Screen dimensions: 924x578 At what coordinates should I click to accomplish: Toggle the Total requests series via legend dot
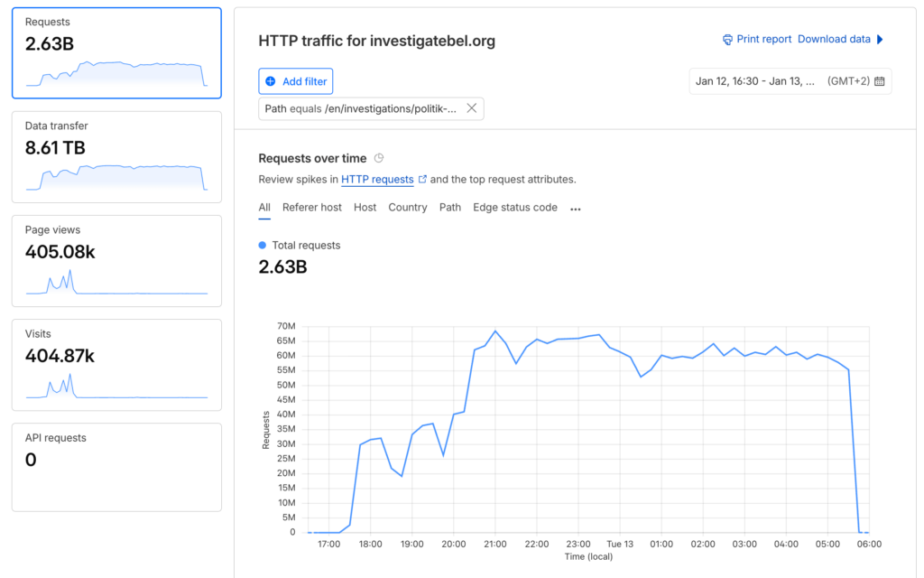263,245
